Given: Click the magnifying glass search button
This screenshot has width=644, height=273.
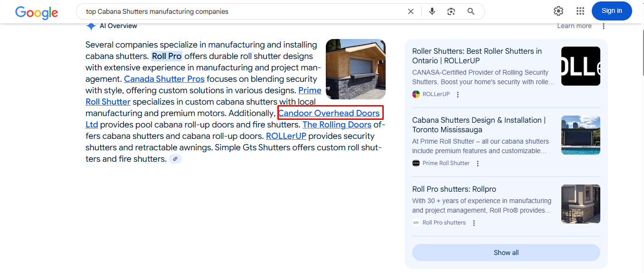Looking at the screenshot, I should [471, 11].
